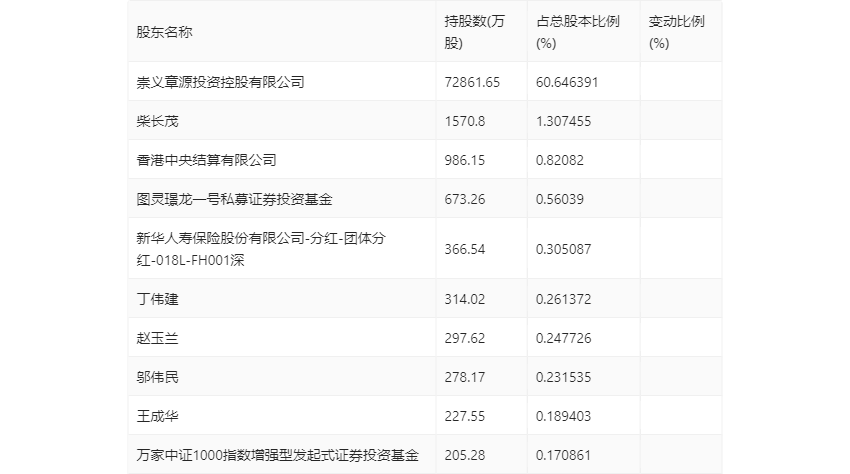Screen dimensions: 850x474
Task: Select the 股东名称 column header
Action: pyautogui.click(x=164, y=32)
